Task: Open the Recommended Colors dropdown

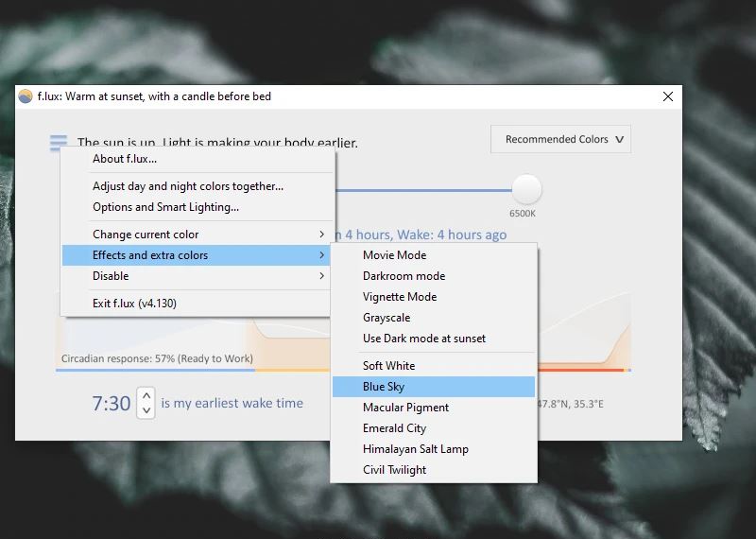Action: tap(560, 139)
